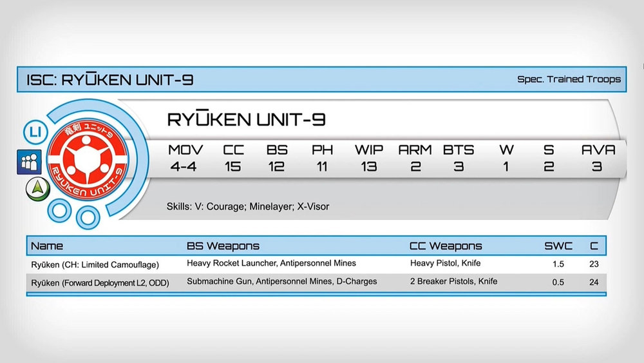Viewport: 644px width, 363px height.
Task: Click the C cost column header
Action: (594, 246)
